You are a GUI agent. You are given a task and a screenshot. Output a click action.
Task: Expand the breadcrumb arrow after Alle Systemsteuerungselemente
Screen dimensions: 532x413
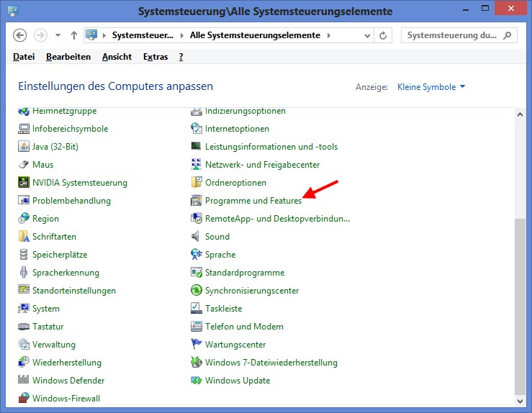click(x=329, y=35)
